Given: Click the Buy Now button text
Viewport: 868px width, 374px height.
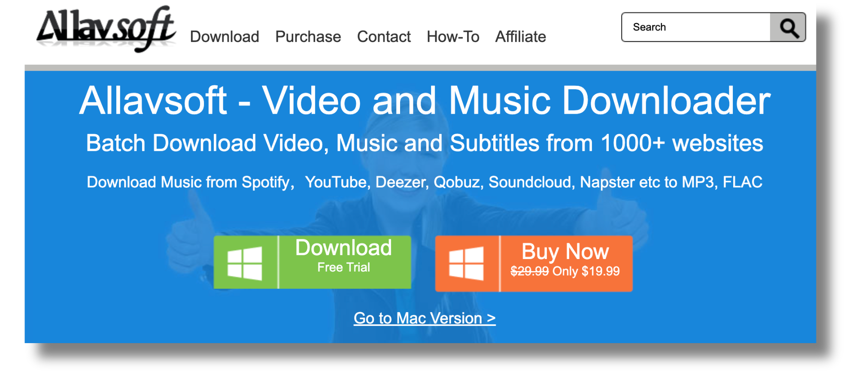Looking at the screenshot, I should pyautogui.click(x=565, y=251).
